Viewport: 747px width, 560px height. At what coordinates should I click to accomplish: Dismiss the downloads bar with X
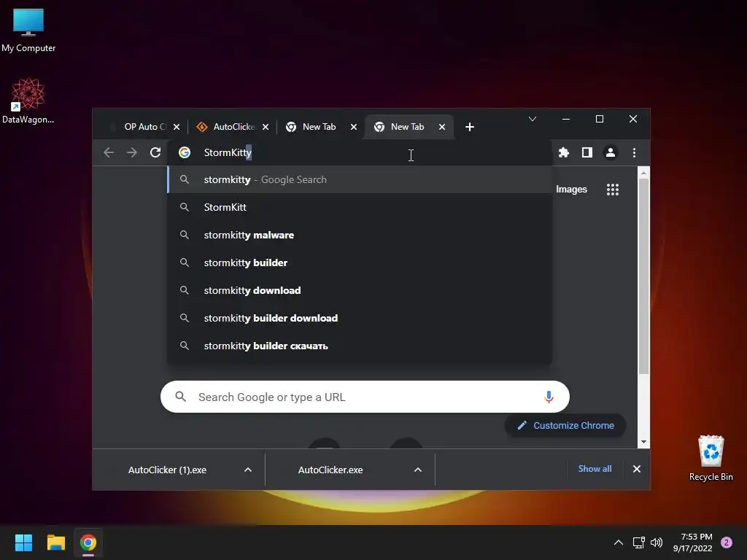point(636,469)
